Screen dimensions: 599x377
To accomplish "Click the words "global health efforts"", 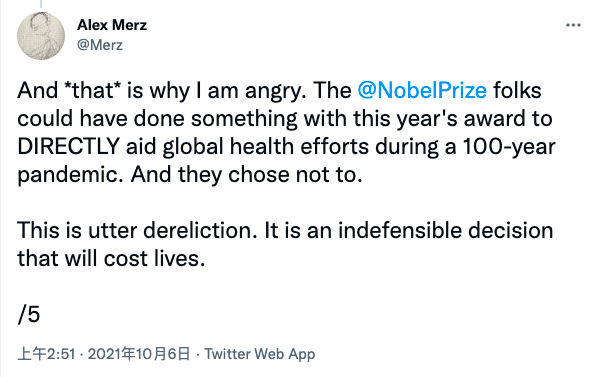I will (266, 147).
